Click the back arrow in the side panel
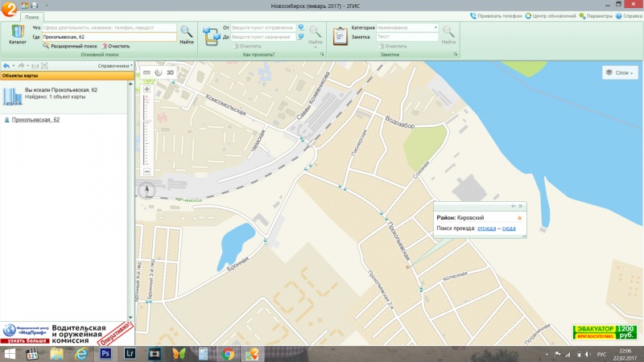 click(x=6, y=66)
